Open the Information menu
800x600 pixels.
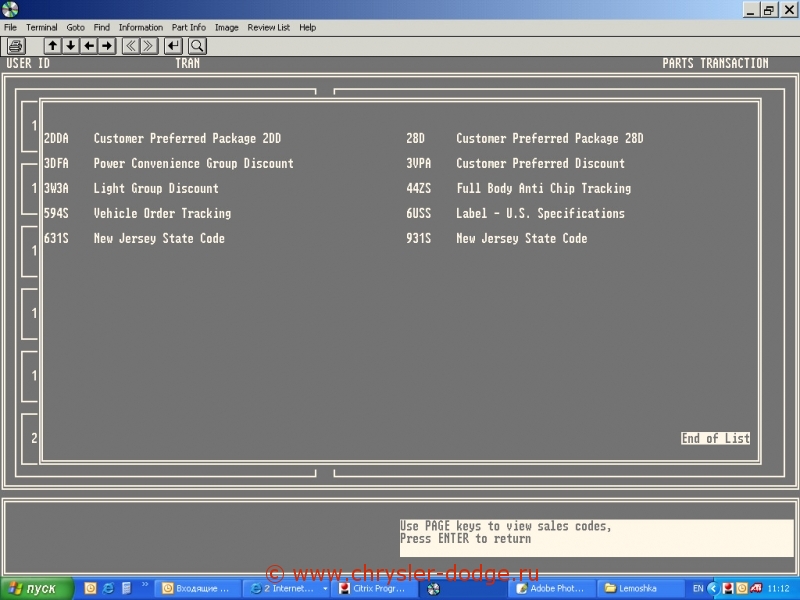[x=141, y=28]
